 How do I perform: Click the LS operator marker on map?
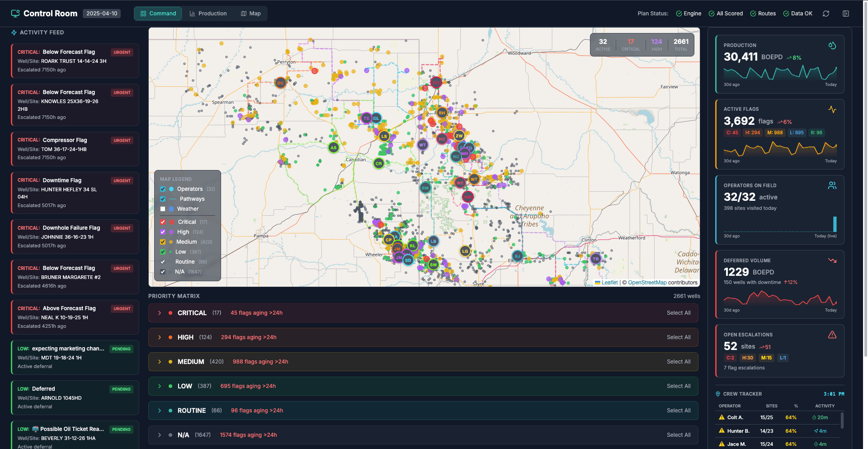[x=384, y=136]
